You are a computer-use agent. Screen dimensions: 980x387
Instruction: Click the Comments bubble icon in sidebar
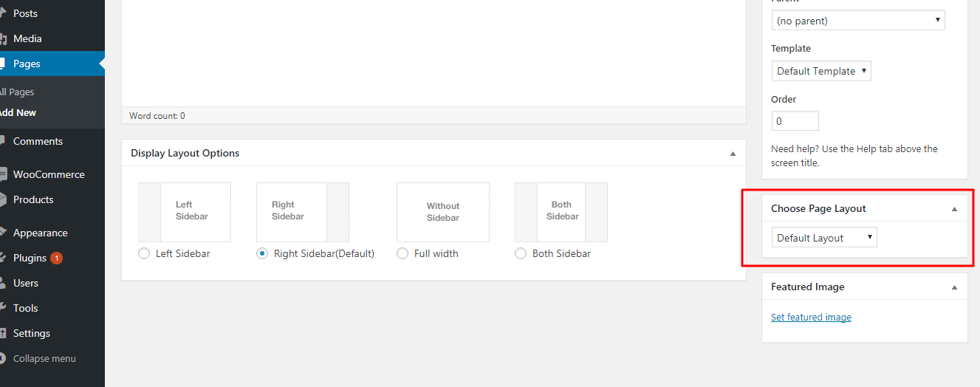tap(3, 141)
